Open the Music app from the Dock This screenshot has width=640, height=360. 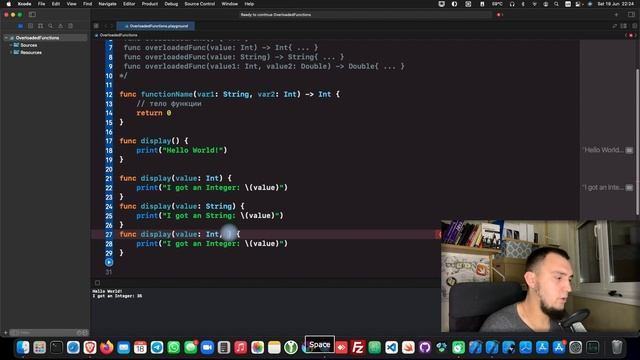pyautogui.click(x=240, y=347)
